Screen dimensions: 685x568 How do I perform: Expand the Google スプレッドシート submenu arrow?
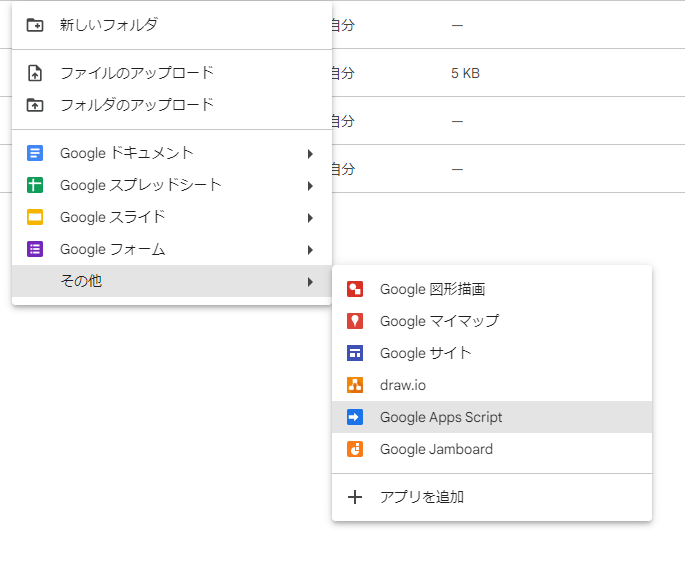click(x=310, y=186)
